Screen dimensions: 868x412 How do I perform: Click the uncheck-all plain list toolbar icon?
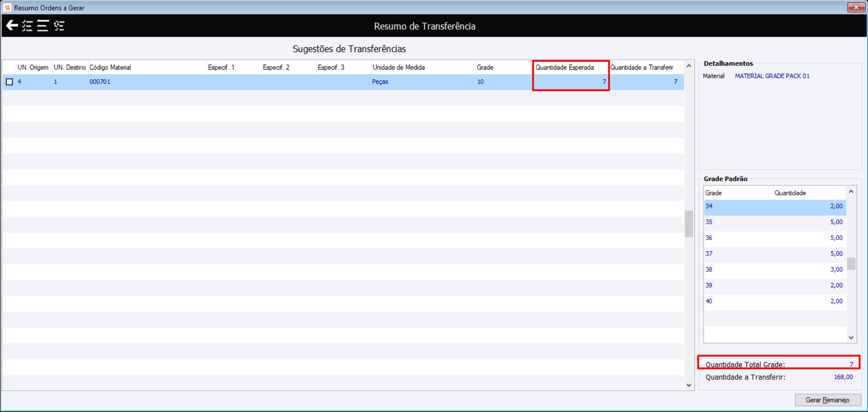click(x=43, y=26)
